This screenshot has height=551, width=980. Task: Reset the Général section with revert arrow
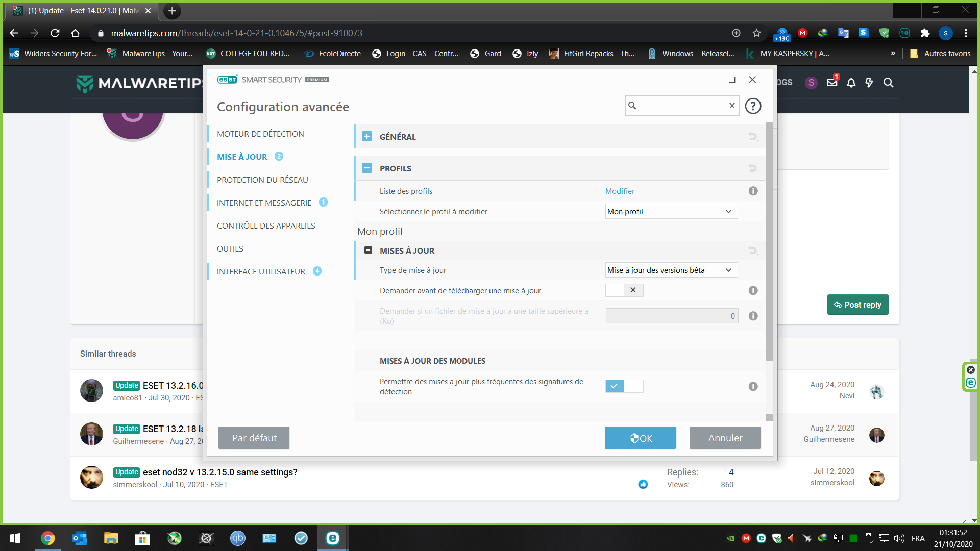pyautogui.click(x=753, y=137)
